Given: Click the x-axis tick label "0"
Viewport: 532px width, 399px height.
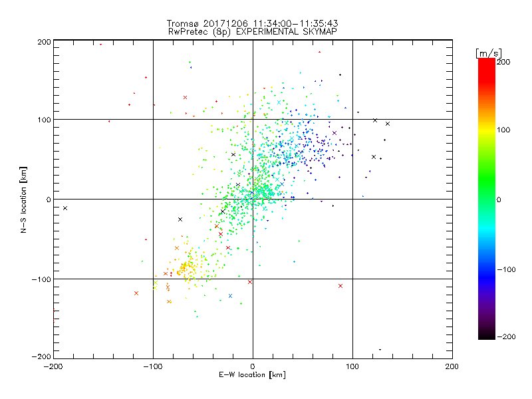Looking at the screenshot, I should coord(253,366).
